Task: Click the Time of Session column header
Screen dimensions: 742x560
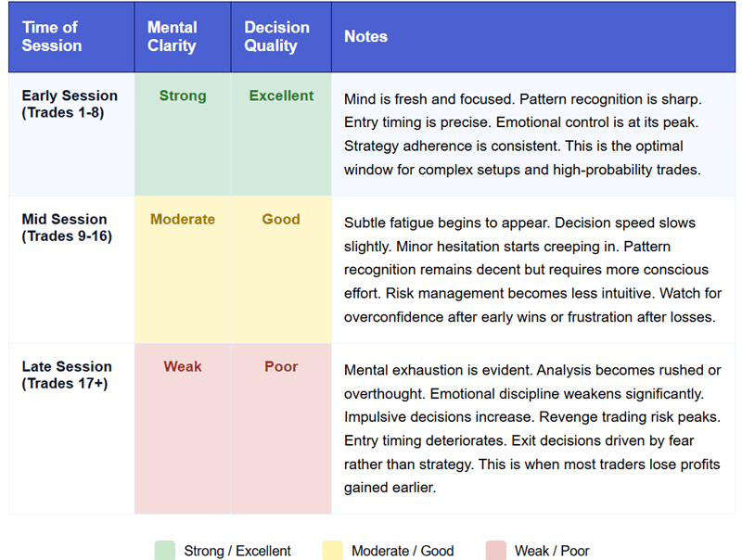Action: [x=52, y=37]
